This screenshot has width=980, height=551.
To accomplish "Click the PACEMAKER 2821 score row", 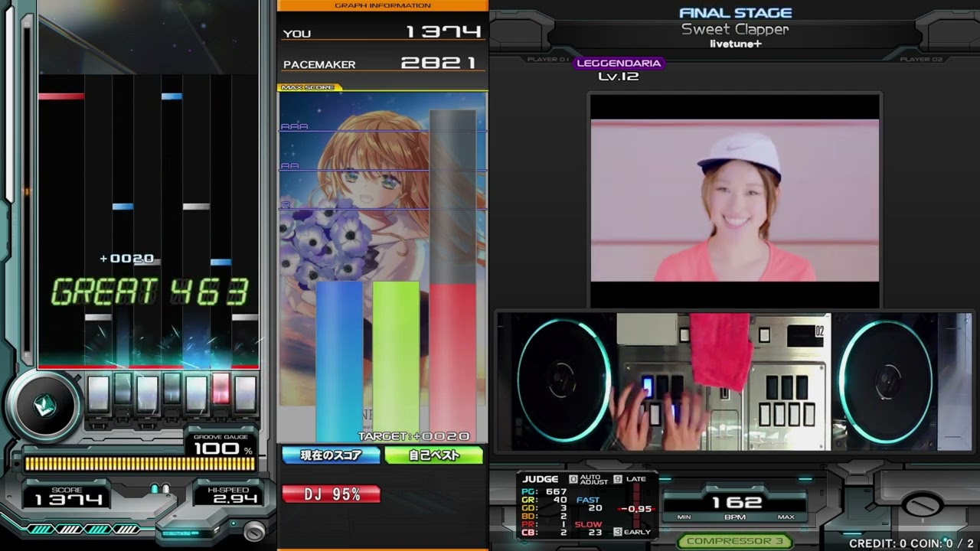I will [x=382, y=64].
